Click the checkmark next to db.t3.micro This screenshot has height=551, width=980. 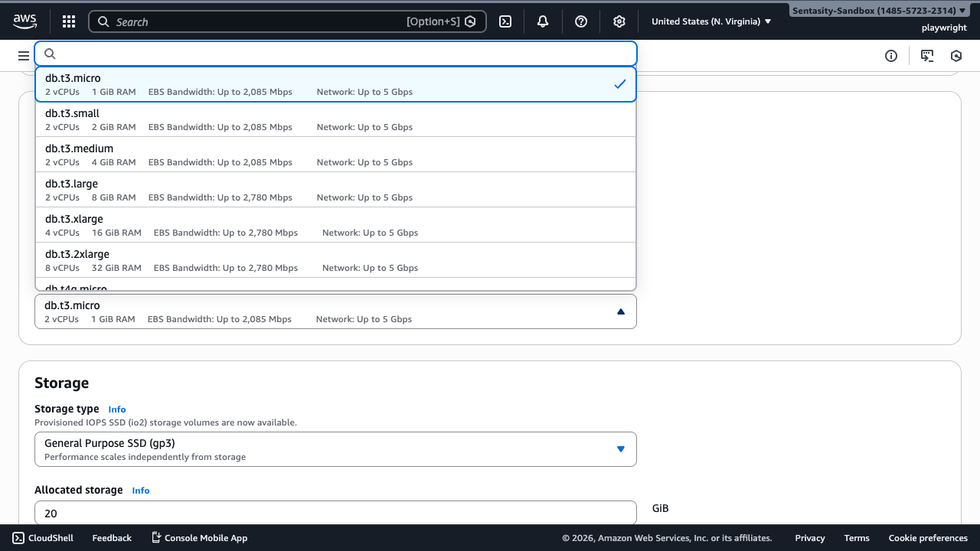click(x=620, y=84)
